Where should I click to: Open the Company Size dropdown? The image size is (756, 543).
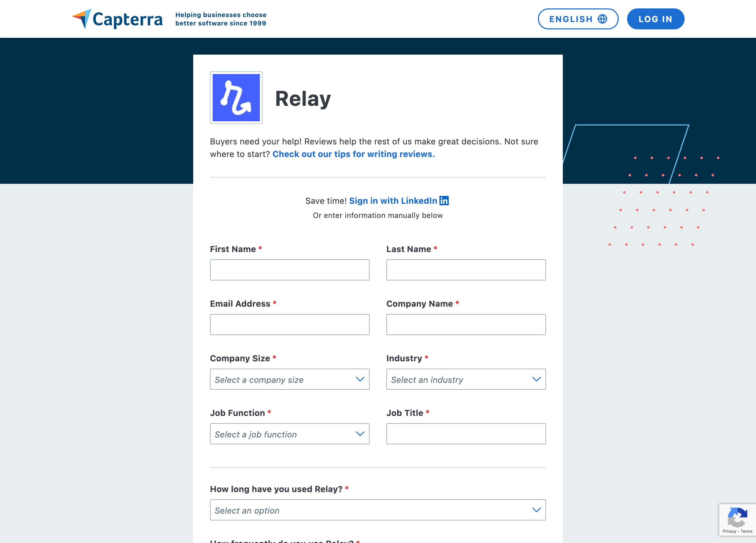(x=290, y=379)
